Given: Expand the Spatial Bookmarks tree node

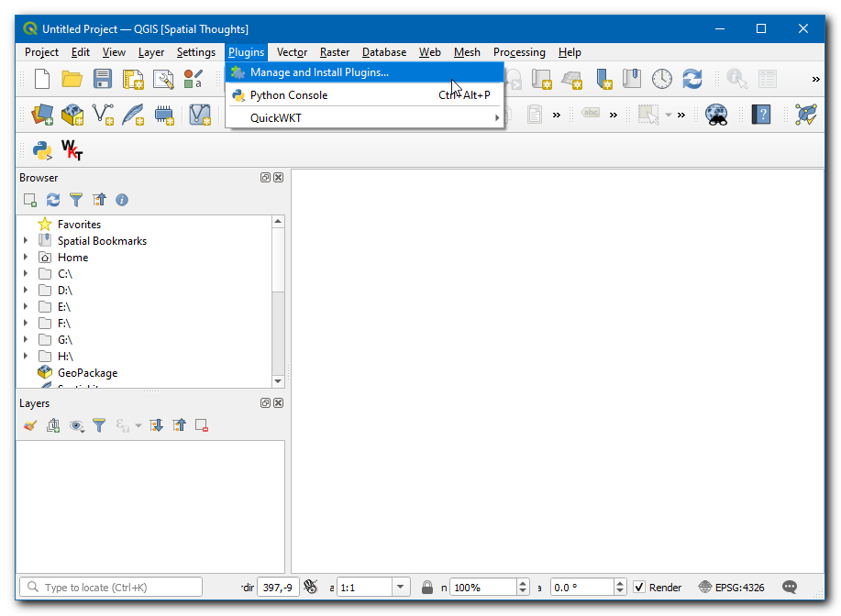Looking at the screenshot, I should tap(25, 241).
